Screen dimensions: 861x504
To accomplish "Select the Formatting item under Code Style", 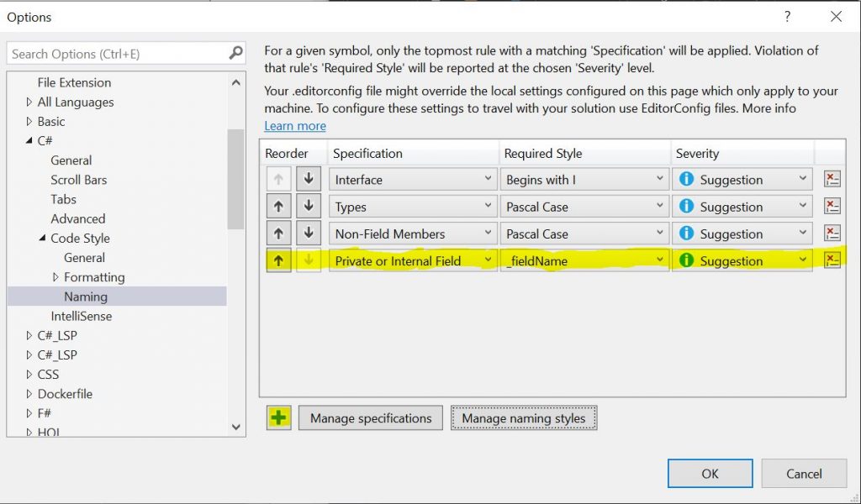I will (94, 277).
